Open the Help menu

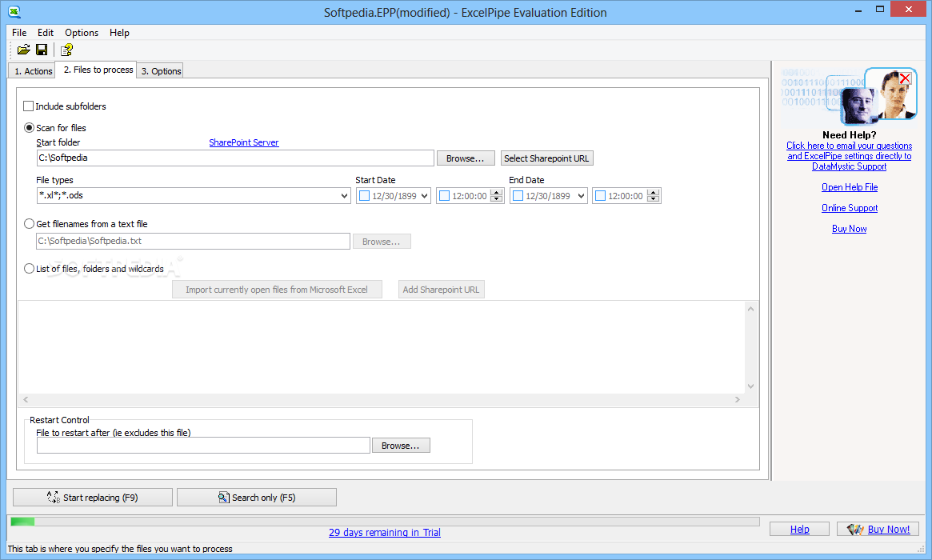[x=119, y=33]
